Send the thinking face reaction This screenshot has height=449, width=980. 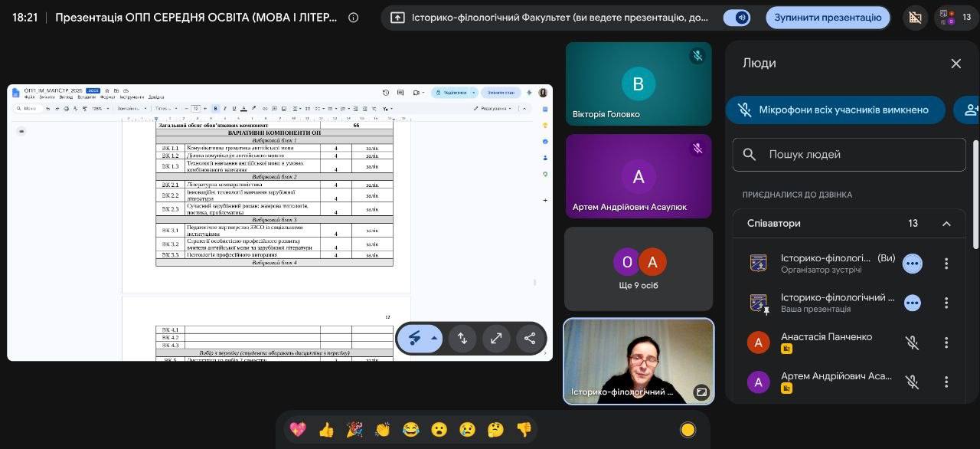(x=495, y=430)
